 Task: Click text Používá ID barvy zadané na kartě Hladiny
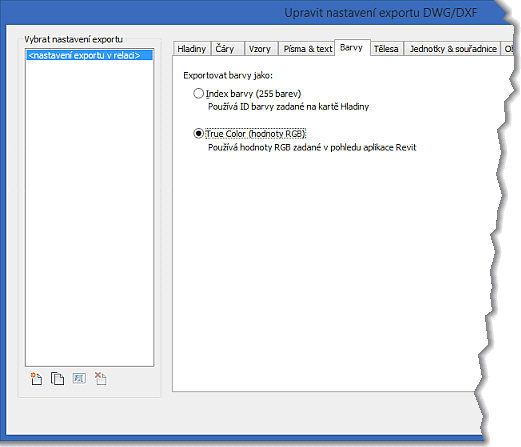pos(288,107)
